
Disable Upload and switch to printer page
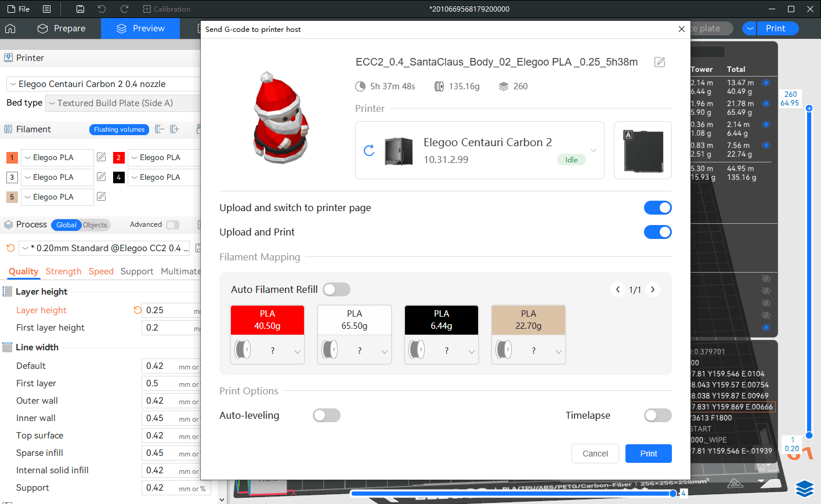point(657,208)
